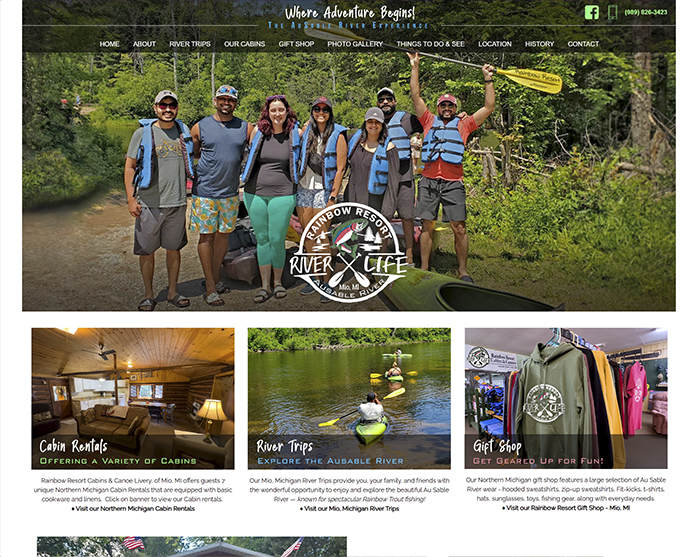Click the Gift Shop hoodie banner
The height and width of the screenshot is (557, 700).
[566, 399]
